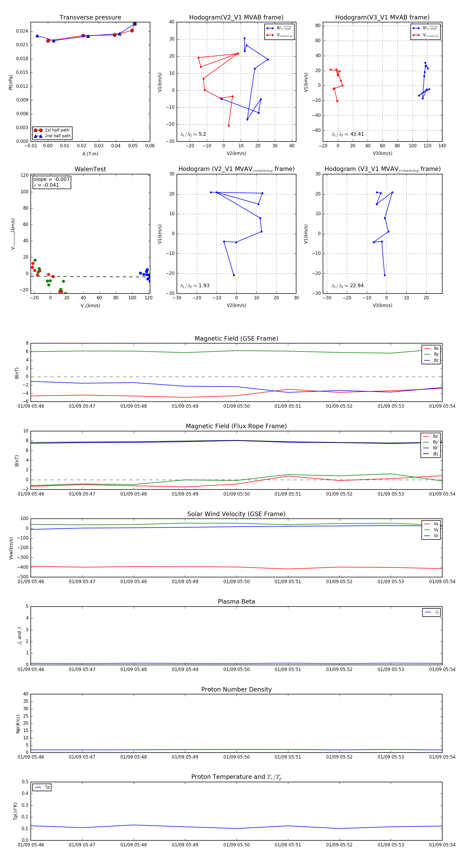The image size is (473, 868).
Task: Click the 'Hodogram (V2_V1 MVAV remaining frame)' title
Action: click(236, 169)
